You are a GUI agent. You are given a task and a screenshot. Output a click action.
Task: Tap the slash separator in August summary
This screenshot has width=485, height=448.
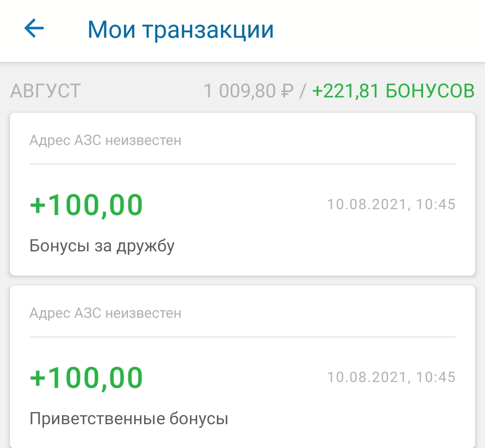tap(303, 91)
